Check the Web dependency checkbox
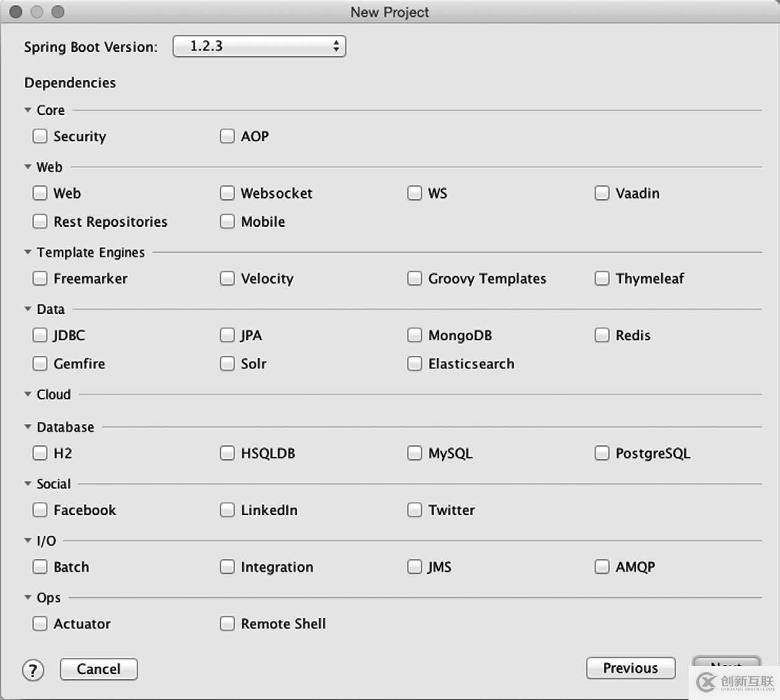This screenshot has width=780, height=700. pyautogui.click(x=40, y=194)
